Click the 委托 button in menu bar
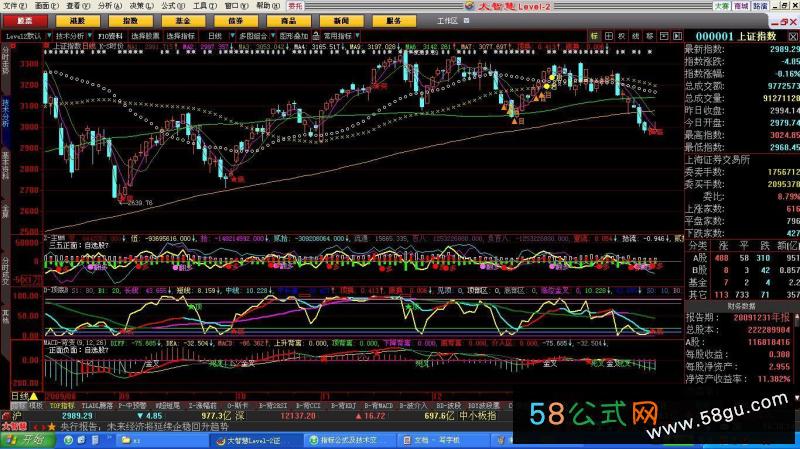The height and width of the screenshot is (449, 800). [295, 6]
